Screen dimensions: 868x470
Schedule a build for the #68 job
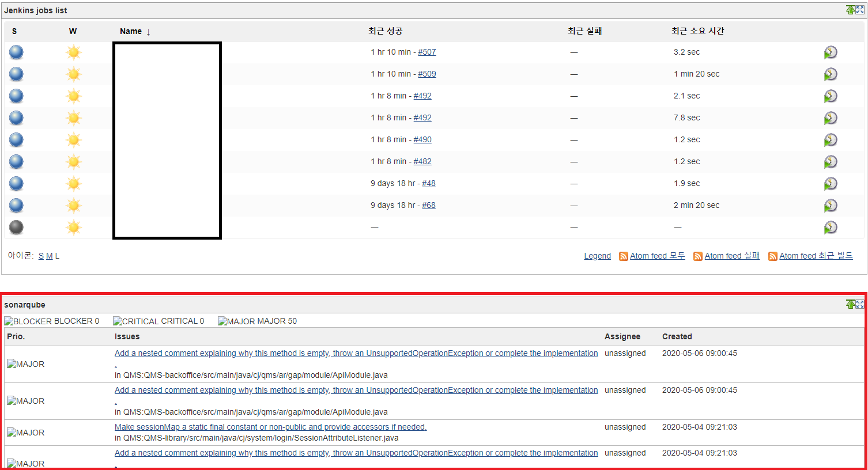click(830, 206)
